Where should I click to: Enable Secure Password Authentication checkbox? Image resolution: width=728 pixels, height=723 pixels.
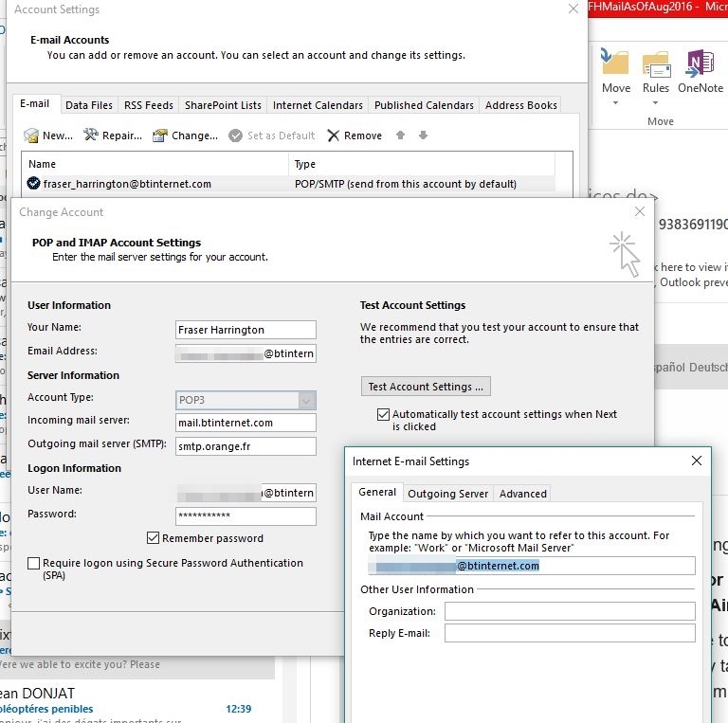click(34, 563)
